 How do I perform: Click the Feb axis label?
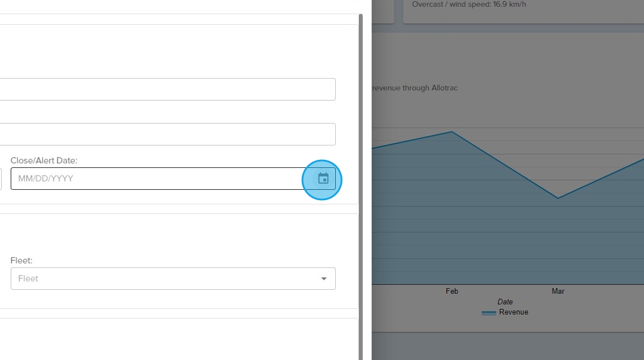452,292
